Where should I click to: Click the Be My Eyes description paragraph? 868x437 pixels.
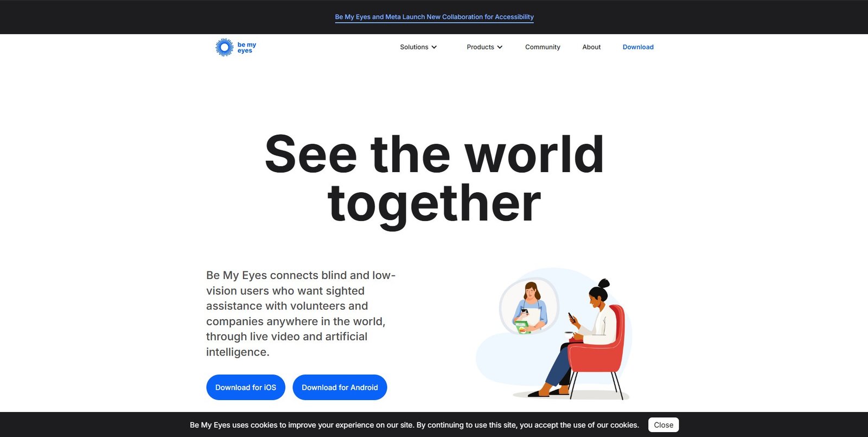pos(301,314)
